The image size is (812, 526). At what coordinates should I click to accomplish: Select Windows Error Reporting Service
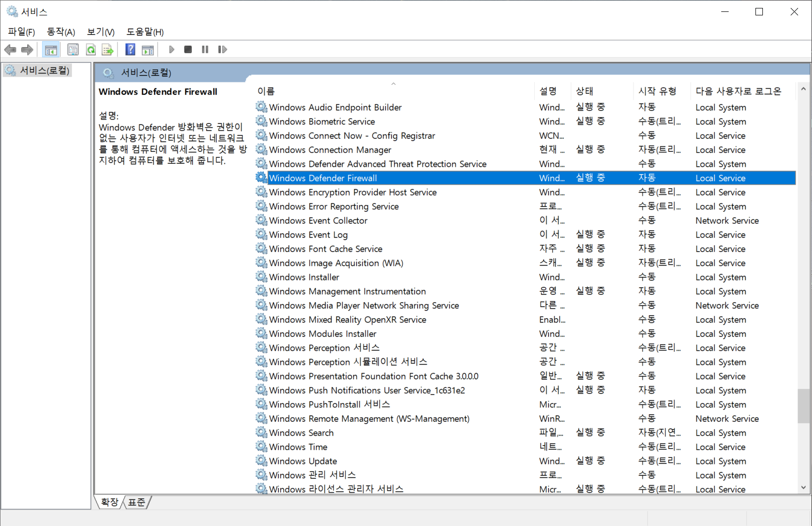(525, 206)
